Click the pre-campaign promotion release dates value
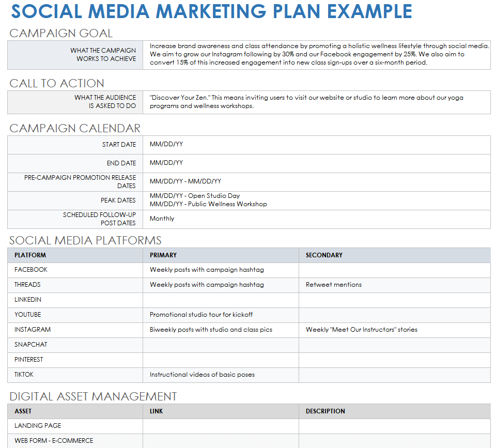Image resolution: width=496 pixels, height=448 pixels. tap(316, 182)
